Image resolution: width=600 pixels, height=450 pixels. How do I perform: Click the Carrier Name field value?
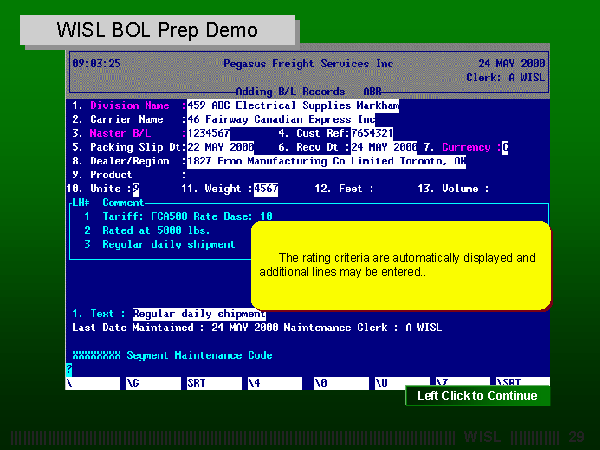(280, 120)
